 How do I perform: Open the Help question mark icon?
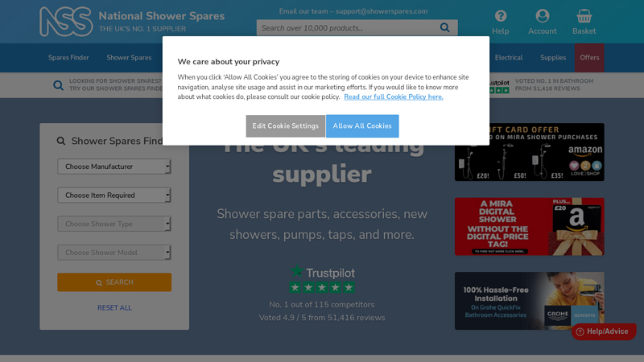coord(500,16)
